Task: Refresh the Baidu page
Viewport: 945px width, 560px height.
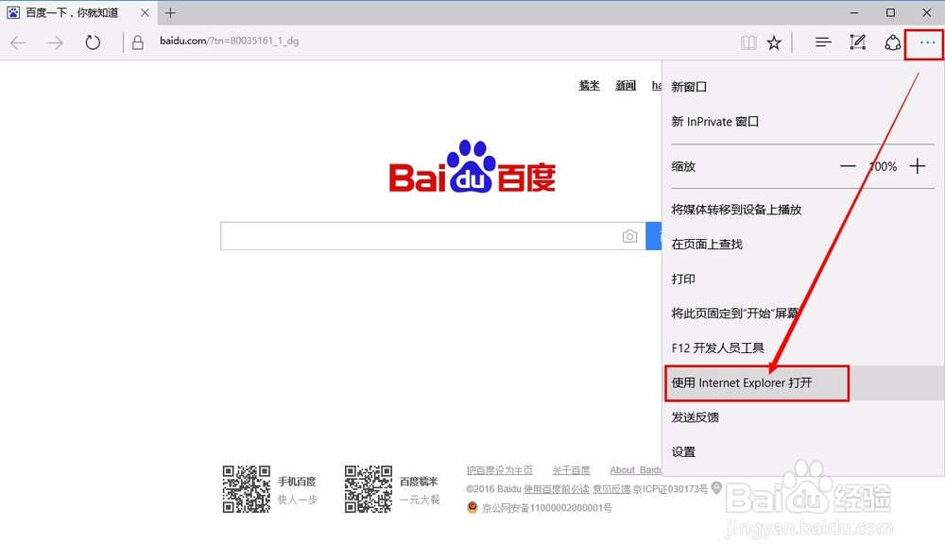Action: [93, 42]
